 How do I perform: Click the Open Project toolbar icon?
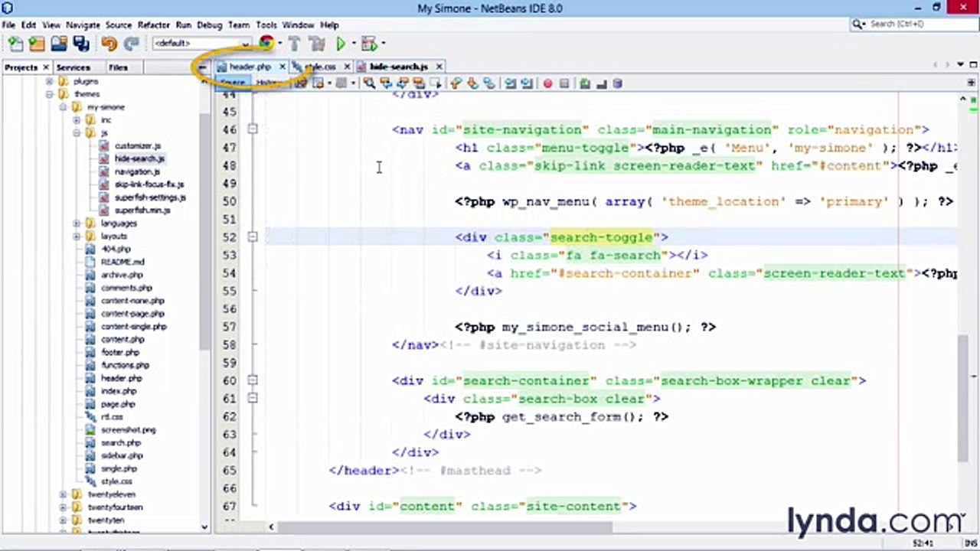tap(58, 44)
